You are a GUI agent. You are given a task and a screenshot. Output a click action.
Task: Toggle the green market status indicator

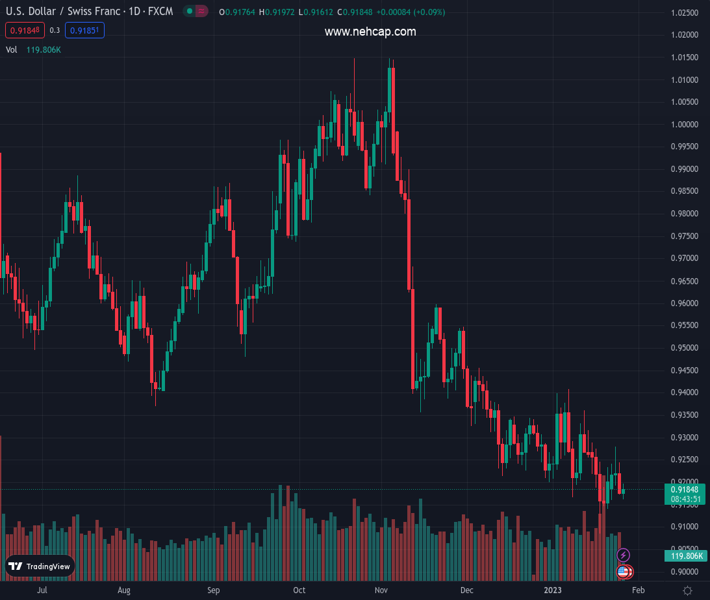point(188,12)
